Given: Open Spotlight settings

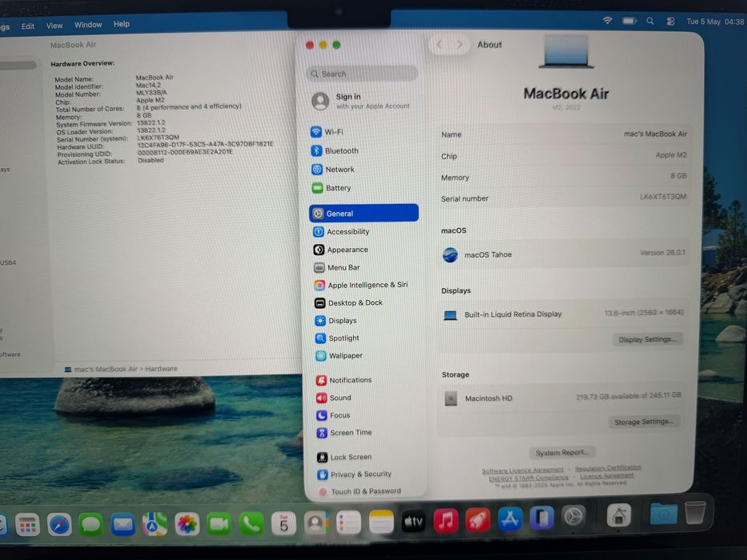Looking at the screenshot, I should [337, 338].
